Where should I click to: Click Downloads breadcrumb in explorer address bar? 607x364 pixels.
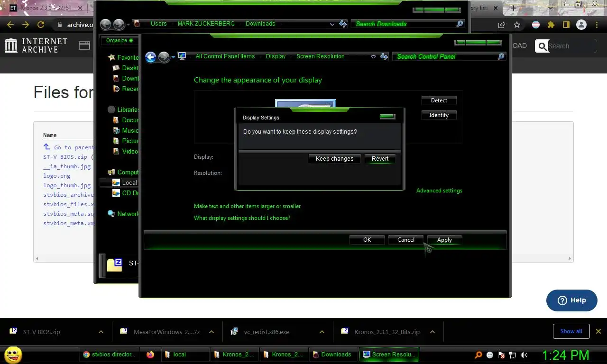coord(260,24)
